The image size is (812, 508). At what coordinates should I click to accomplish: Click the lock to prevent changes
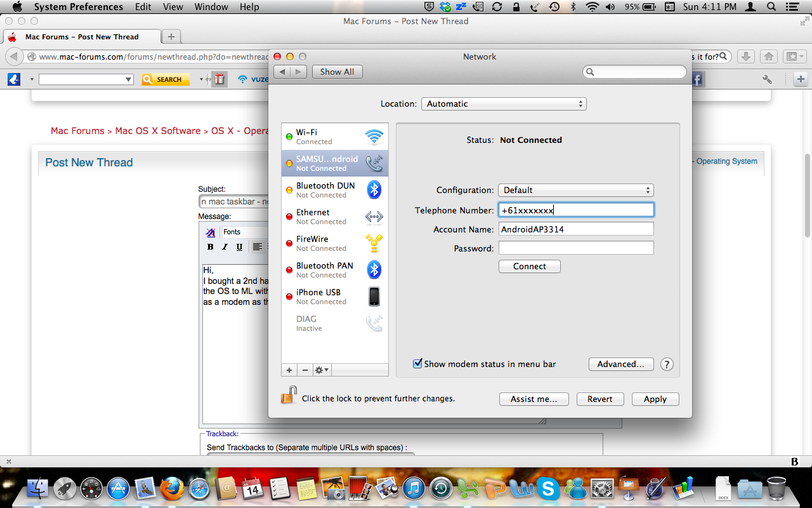tap(289, 396)
